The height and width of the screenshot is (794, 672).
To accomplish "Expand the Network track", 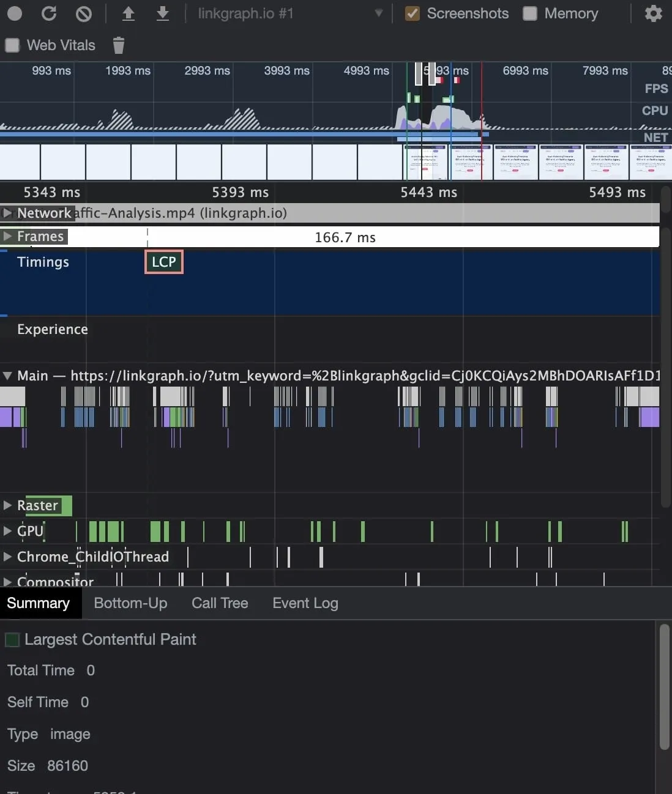I will coord(7,213).
